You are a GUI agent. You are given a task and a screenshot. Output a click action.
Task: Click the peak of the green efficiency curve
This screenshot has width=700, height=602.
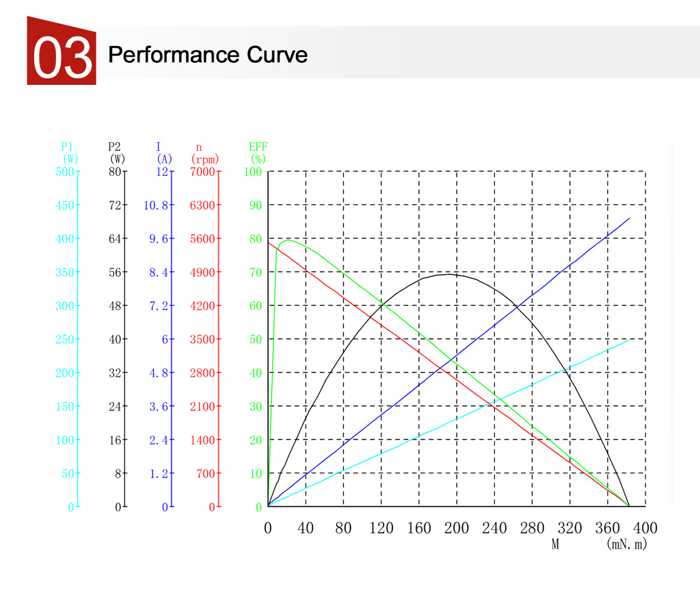click(x=288, y=240)
